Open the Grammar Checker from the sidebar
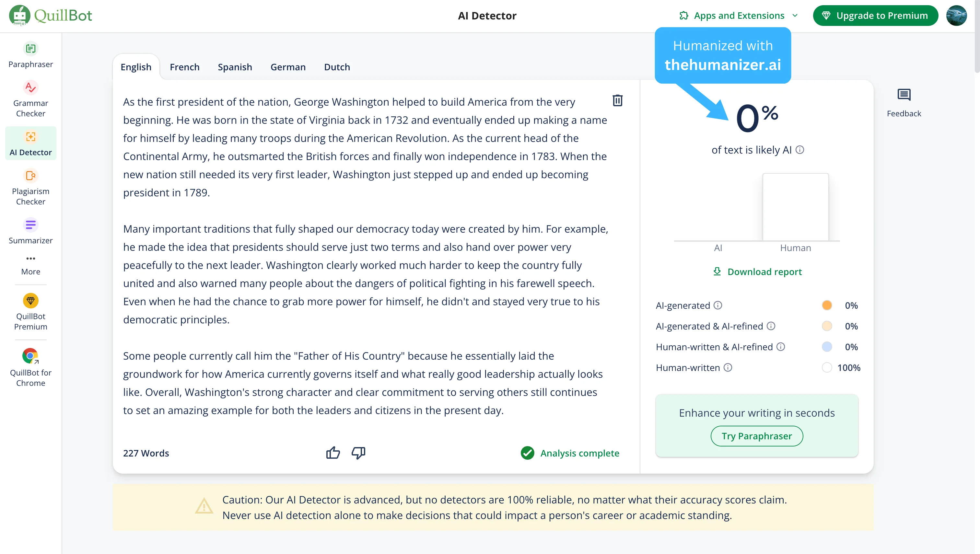Image resolution: width=980 pixels, height=554 pixels. (x=30, y=99)
